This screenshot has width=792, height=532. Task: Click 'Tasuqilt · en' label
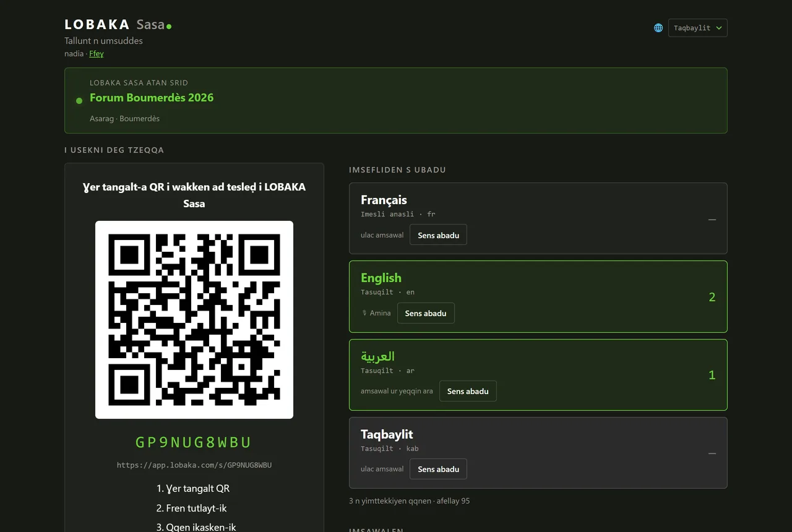pyautogui.click(x=387, y=292)
